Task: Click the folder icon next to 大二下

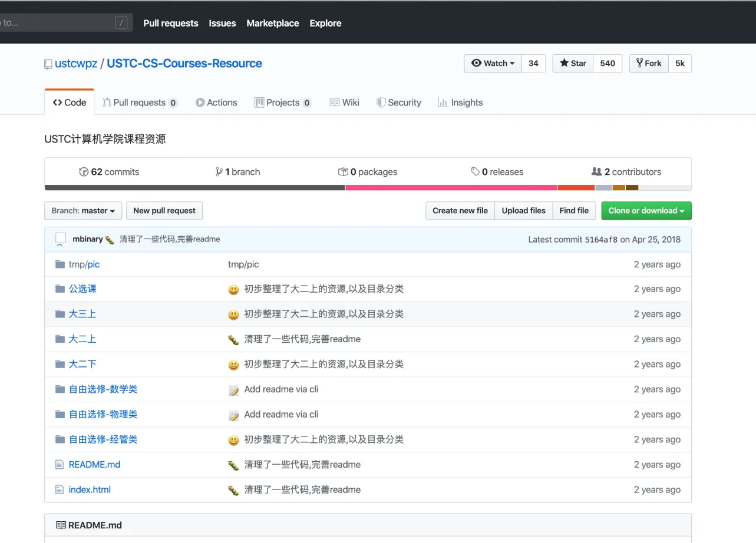Action: (60, 364)
